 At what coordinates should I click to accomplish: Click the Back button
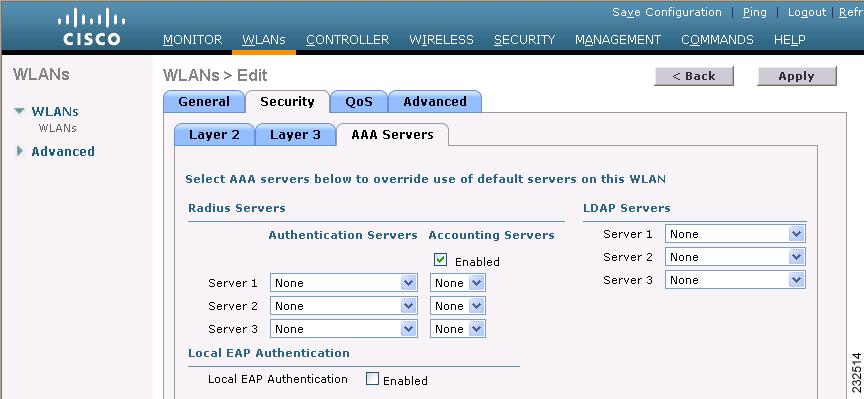click(x=694, y=76)
